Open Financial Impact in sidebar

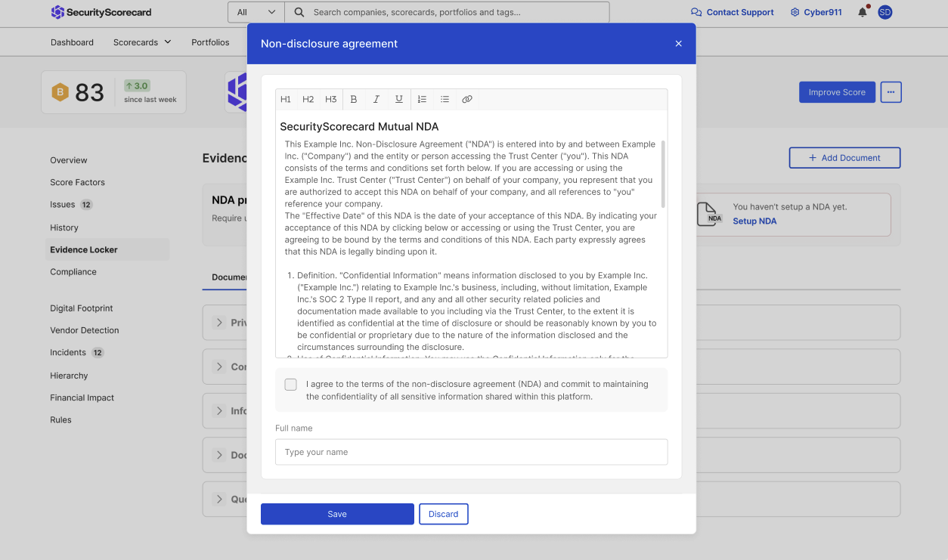click(82, 398)
